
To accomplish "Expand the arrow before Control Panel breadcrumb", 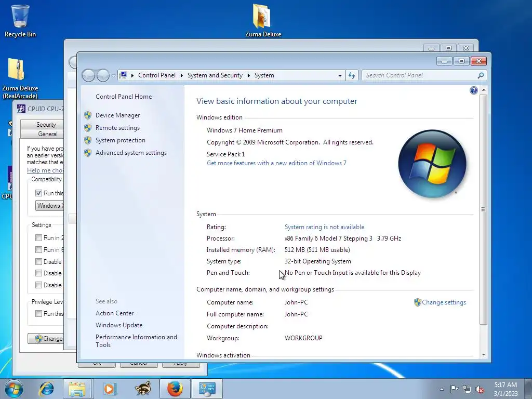I will pos(132,75).
